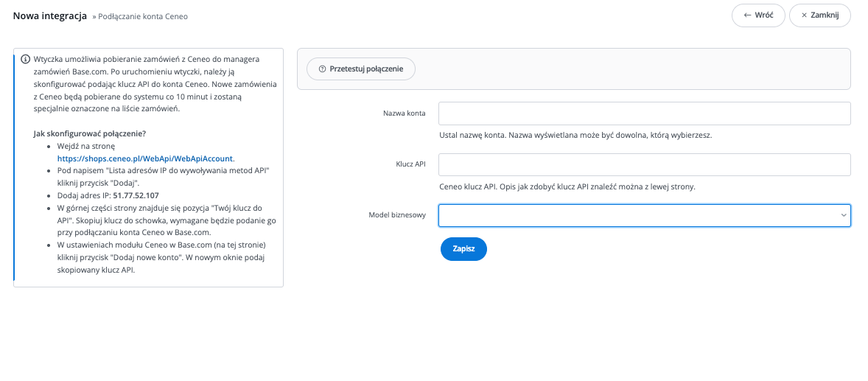Click the X icon in Zamknij
Viewport: 868px width, 381px height.
pyautogui.click(x=804, y=15)
